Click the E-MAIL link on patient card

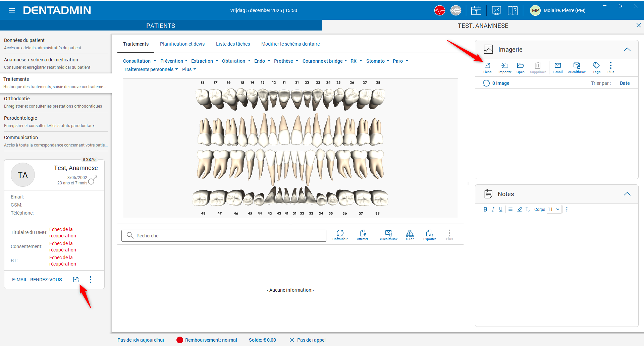(x=20, y=280)
